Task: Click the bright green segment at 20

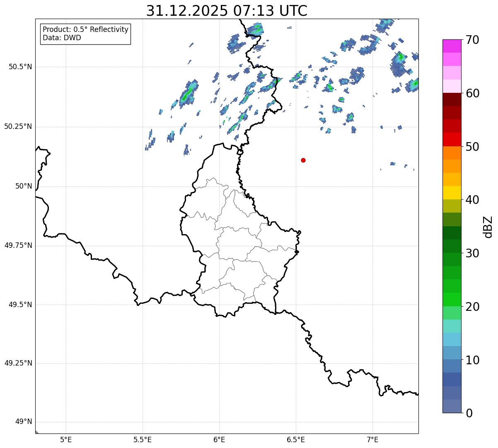Action: click(x=451, y=300)
